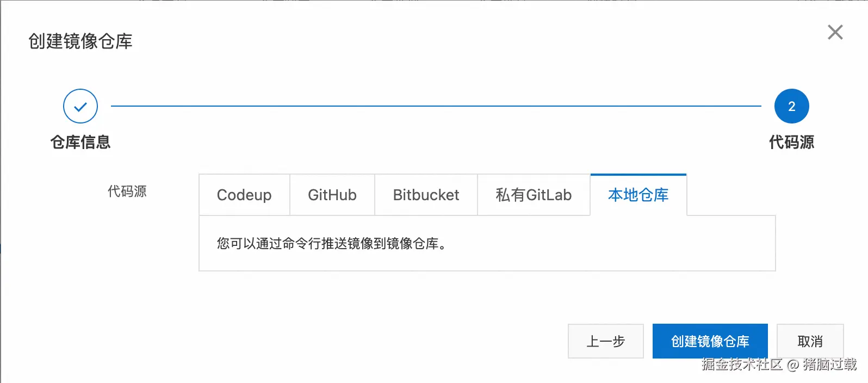Select the GitHub code source tab
The width and height of the screenshot is (868, 383).
pyautogui.click(x=332, y=195)
